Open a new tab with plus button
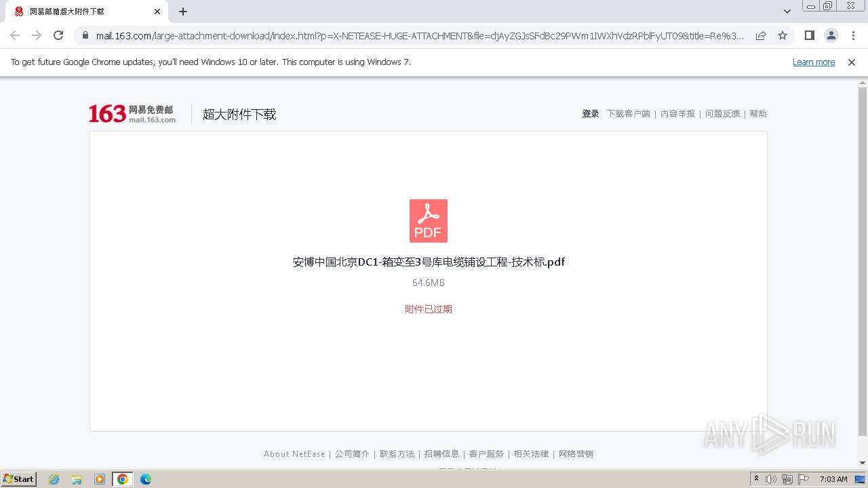This screenshot has height=488, width=868. pyautogui.click(x=183, y=12)
